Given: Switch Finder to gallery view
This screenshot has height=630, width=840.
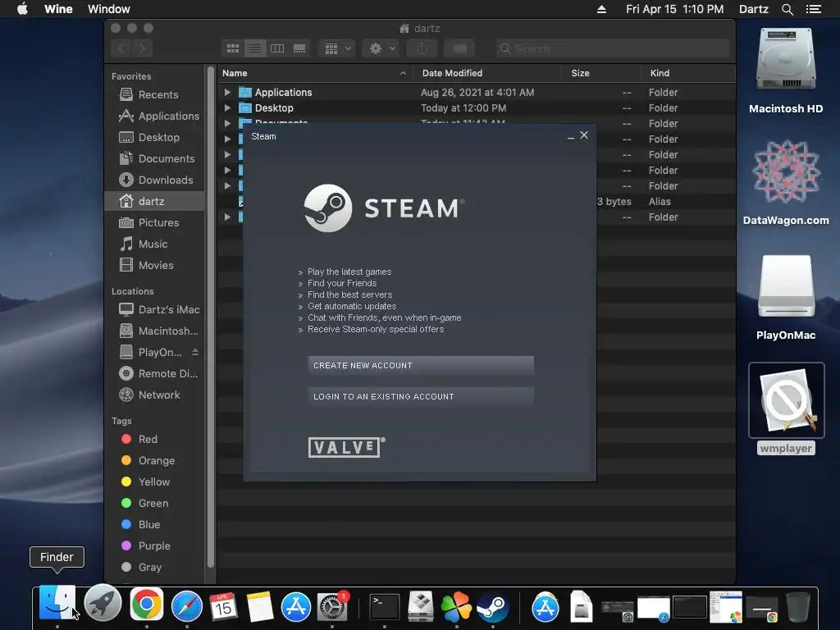Looking at the screenshot, I should coord(299,48).
